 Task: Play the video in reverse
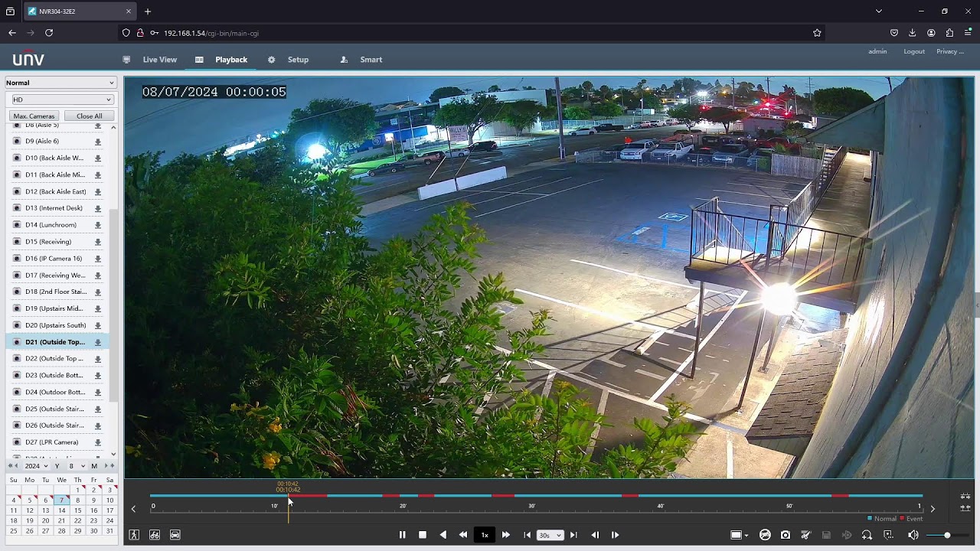[x=443, y=535]
